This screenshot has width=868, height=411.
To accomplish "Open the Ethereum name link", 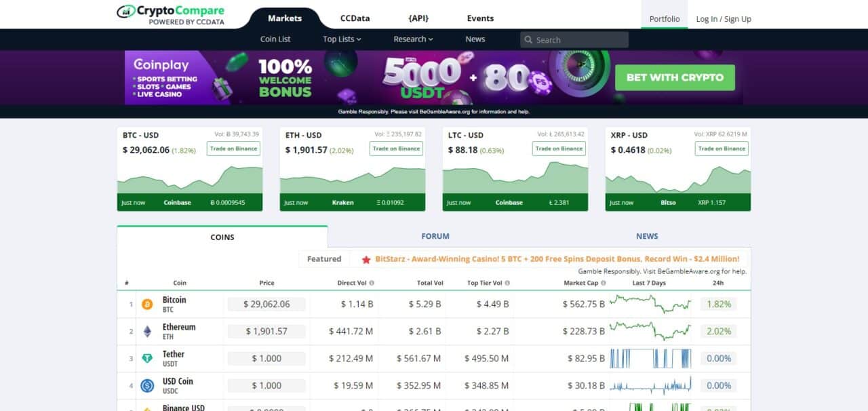I will tap(179, 327).
